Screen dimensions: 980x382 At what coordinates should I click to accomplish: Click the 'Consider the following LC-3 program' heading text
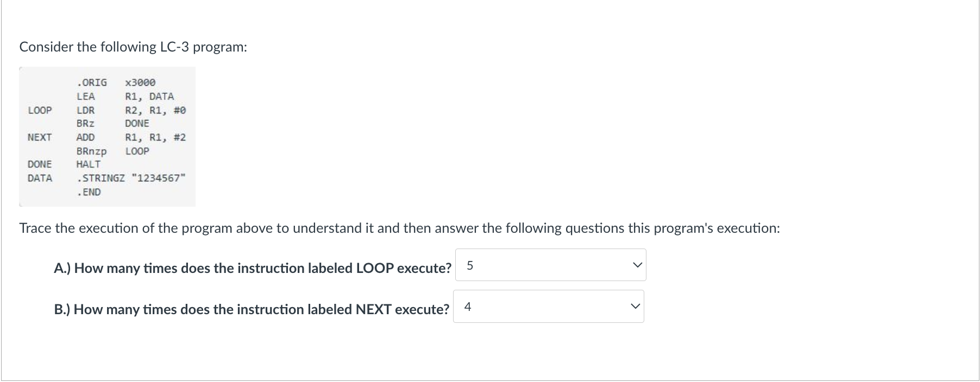(133, 47)
